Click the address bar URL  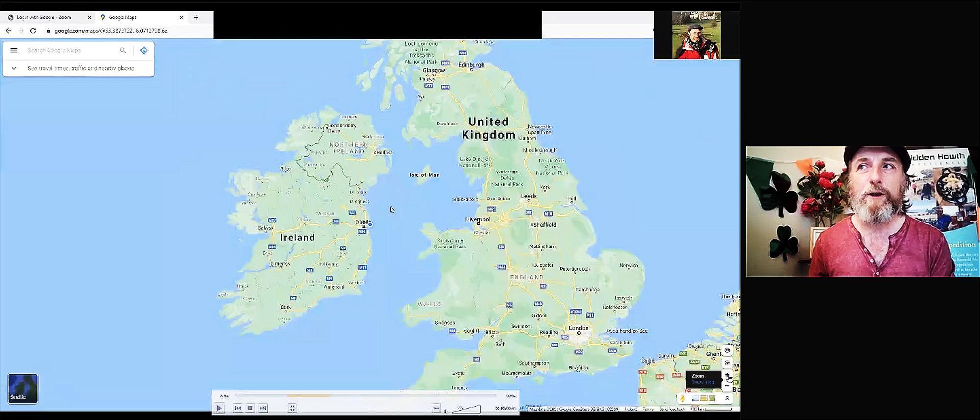[x=111, y=30]
